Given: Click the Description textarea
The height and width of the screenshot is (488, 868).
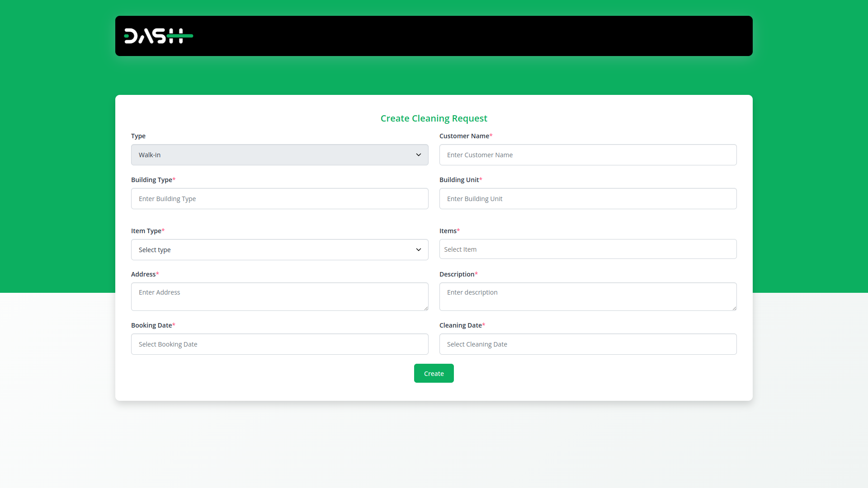Looking at the screenshot, I should tap(588, 296).
